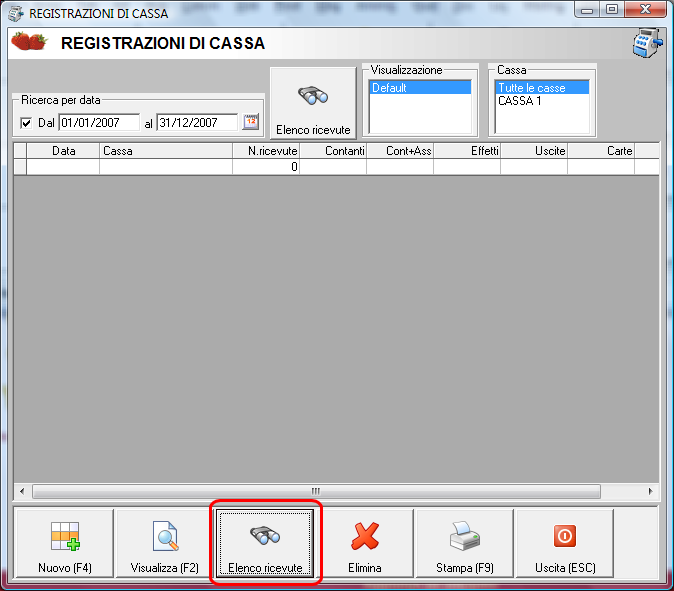Click the strawberry logo icon
This screenshot has height=591, width=674.
(29, 42)
